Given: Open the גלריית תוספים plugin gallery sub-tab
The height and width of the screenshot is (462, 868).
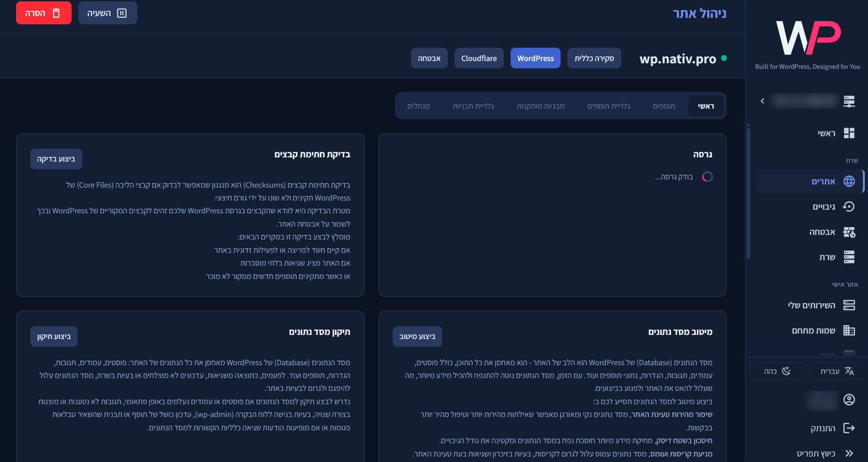Looking at the screenshot, I should (608, 106).
